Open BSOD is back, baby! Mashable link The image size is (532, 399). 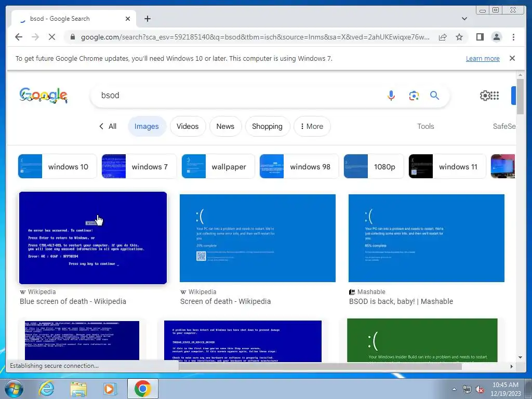point(401,301)
